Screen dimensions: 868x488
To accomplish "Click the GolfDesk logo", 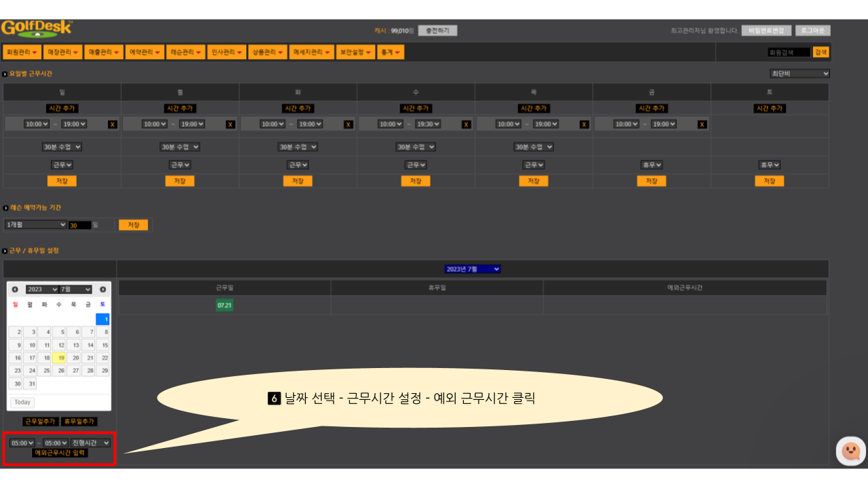I will point(37,28).
